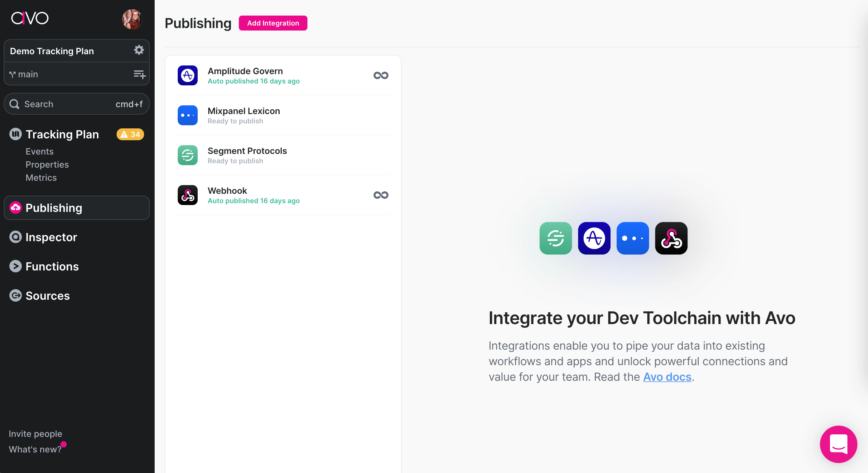The image size is (868, 473).
Task: Click the Functions arrow icon
Action: [15, 266]
